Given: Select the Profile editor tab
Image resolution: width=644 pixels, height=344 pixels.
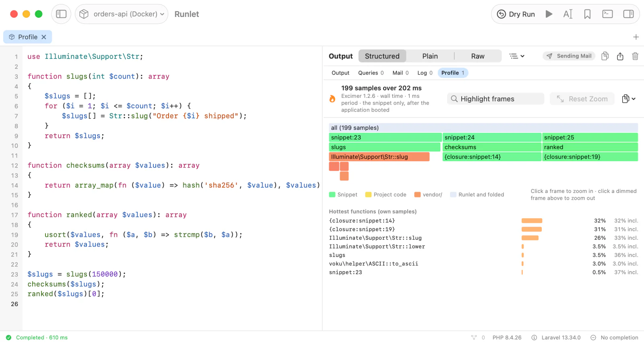Looking at the screenshot, I should coord(27,37).
